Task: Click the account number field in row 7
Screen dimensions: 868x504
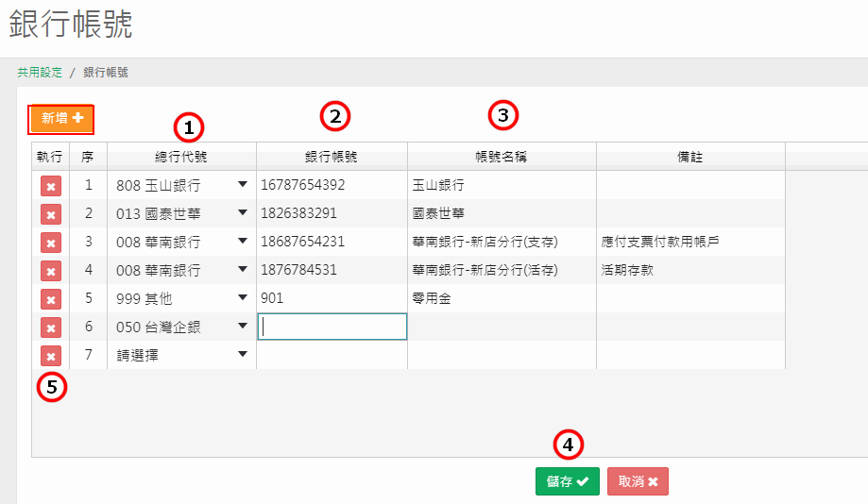Action: point(332,355)
